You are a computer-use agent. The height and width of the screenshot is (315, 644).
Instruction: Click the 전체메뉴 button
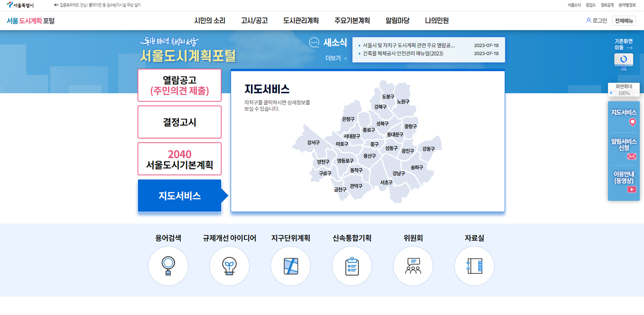coord(624,21)
